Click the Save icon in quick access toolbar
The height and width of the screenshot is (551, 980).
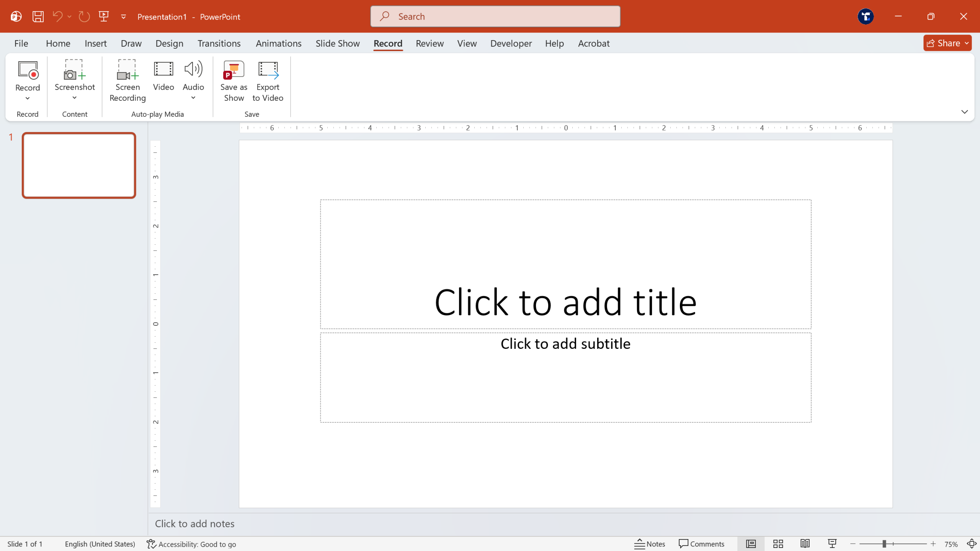coord(38,16)
